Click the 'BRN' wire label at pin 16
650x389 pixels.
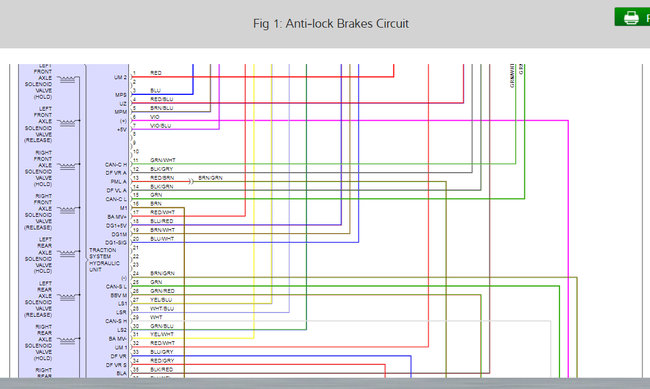pos(156,204)
